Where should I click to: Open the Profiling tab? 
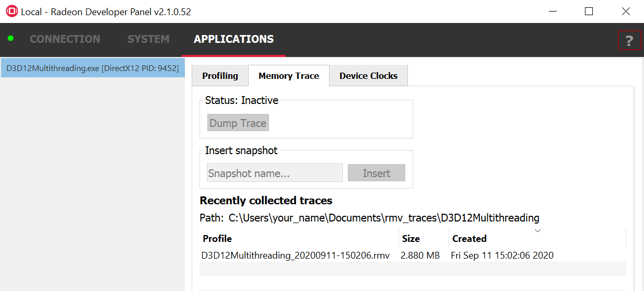220,76
